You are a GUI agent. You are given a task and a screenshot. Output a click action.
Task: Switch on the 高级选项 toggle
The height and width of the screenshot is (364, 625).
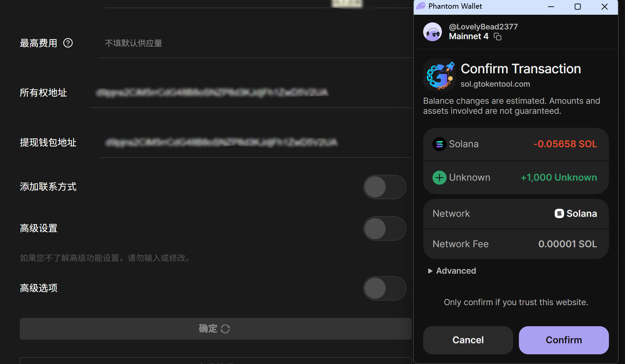click(385, 288)
